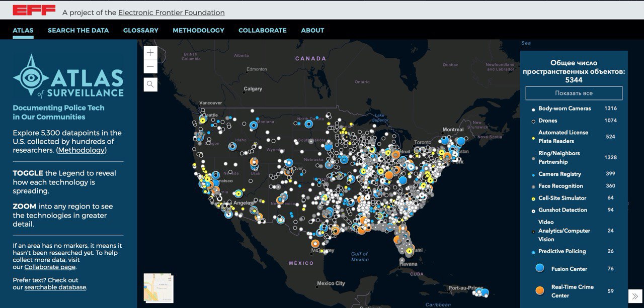Toggle the Face Recognition legend layer

[x=560, y=186]
